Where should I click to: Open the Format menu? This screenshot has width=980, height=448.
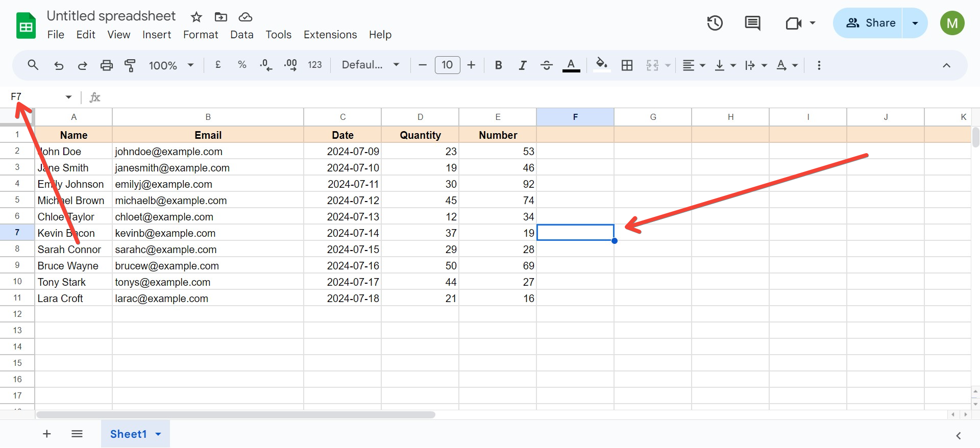[x=201, y=35]
